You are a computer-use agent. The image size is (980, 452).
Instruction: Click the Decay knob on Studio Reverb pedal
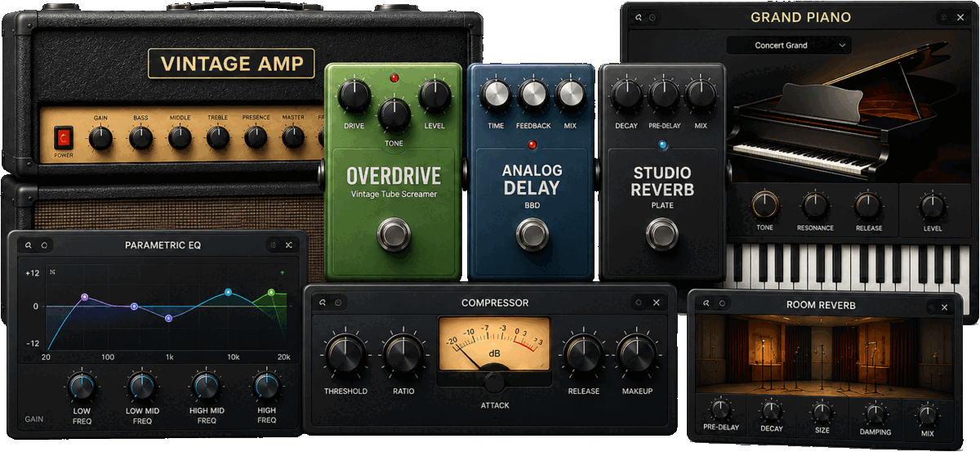coord(626,94)
